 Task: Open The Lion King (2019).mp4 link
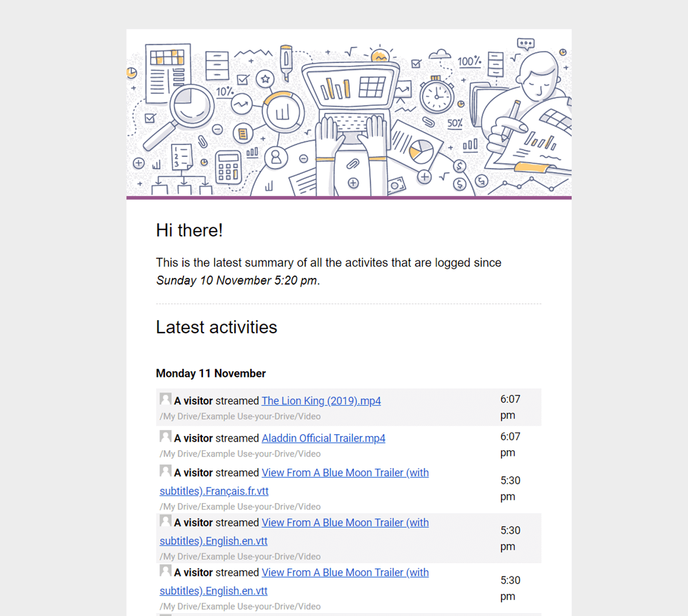click(321, 401)
